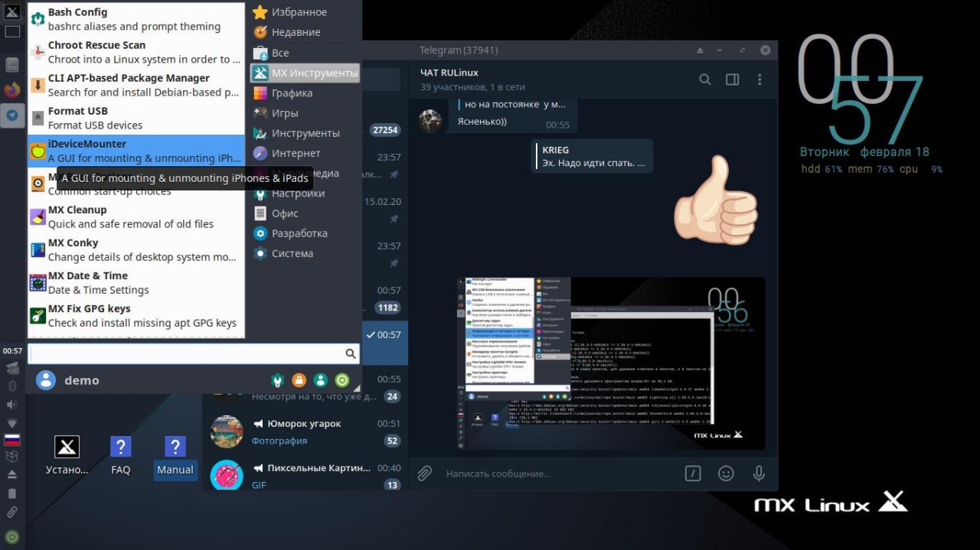The height and width of the screenshot is (550, 980).
Task: Launch Bash Config from the menu
Action: [x=136, y=19]
